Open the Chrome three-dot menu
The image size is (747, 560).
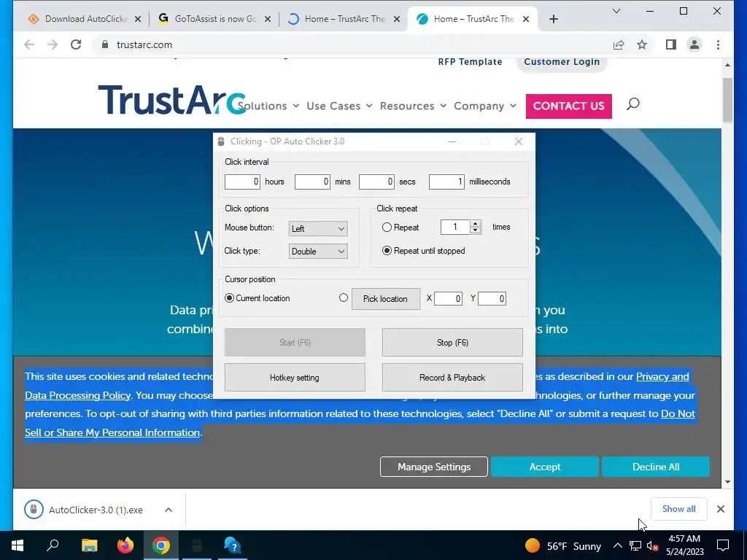pos(718,44)
